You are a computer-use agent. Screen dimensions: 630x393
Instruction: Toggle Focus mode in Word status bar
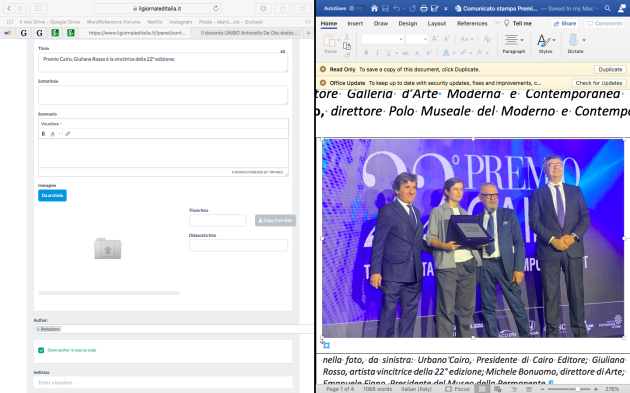tap(457, 389)
